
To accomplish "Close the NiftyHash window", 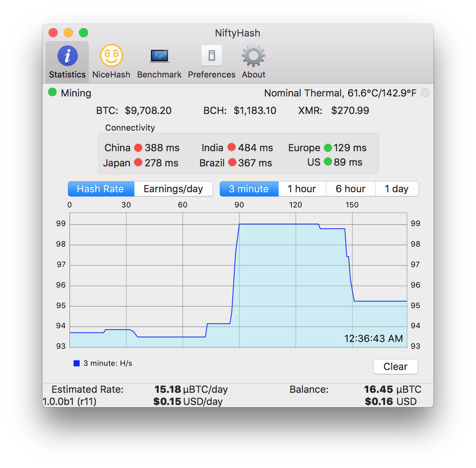I will pos(53,33).
